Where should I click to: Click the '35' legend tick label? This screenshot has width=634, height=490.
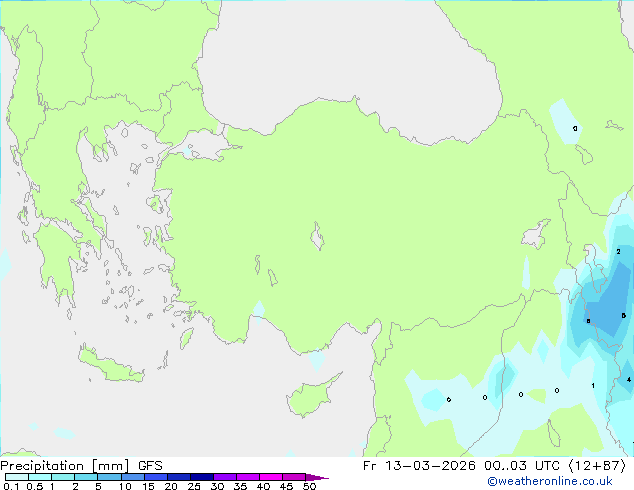(240, 486)
